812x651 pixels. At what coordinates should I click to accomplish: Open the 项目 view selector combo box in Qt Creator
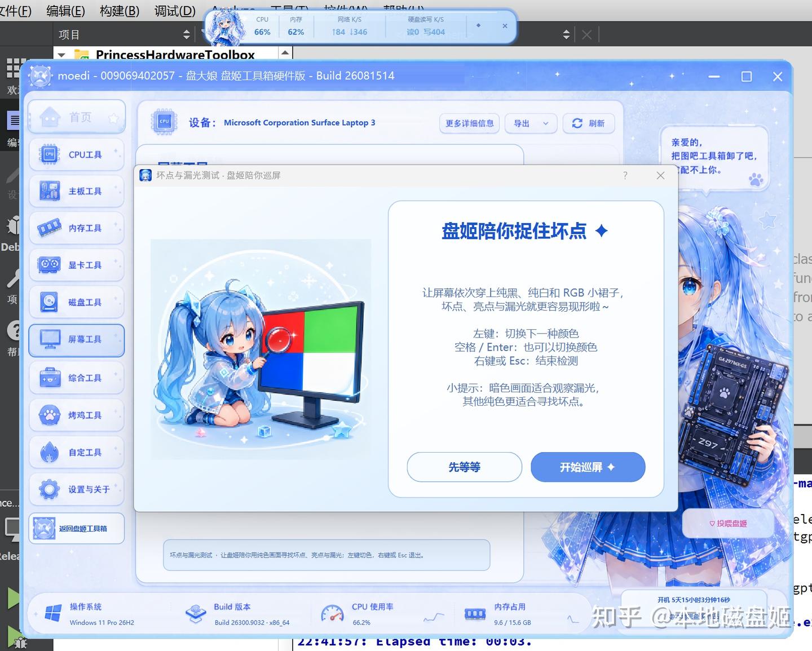124,35
